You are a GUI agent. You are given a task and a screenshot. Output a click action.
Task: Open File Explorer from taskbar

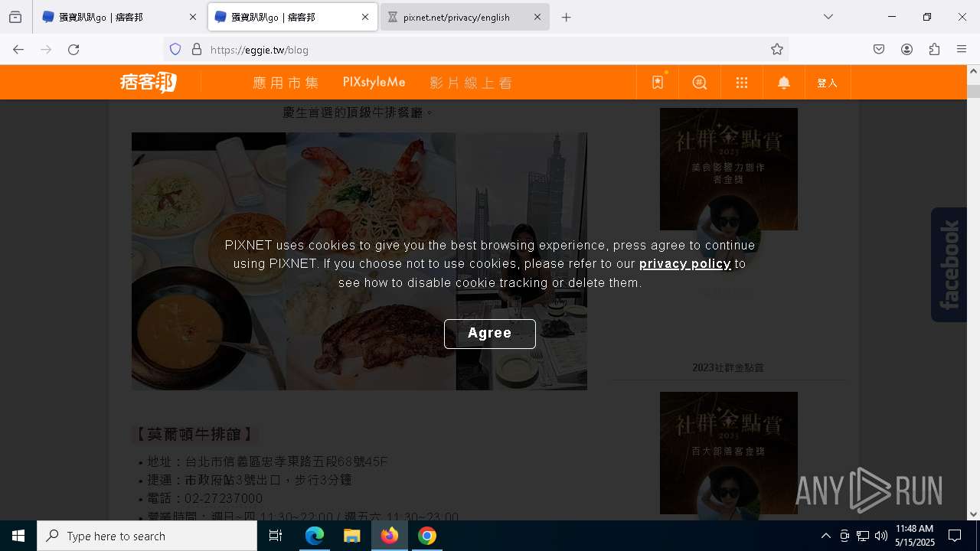351,536
